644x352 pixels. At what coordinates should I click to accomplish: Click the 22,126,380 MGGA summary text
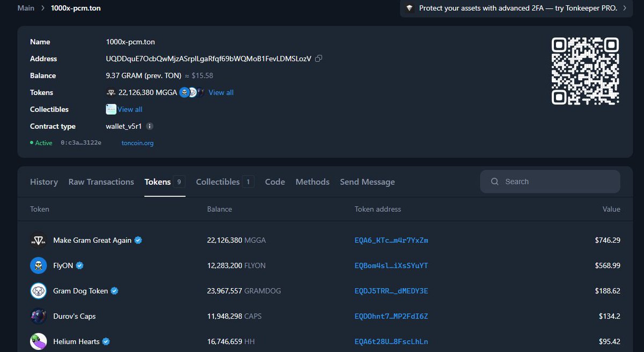pyautogui.click(x=148, y=92)
